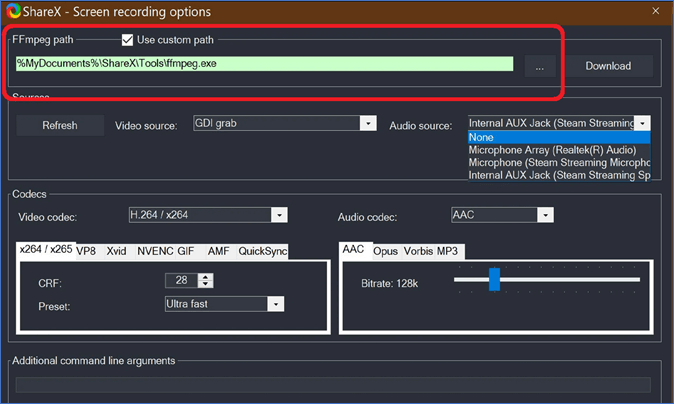Switch to the QuickSync tab
Screen dimensions: 674x404
coord(263,251)
